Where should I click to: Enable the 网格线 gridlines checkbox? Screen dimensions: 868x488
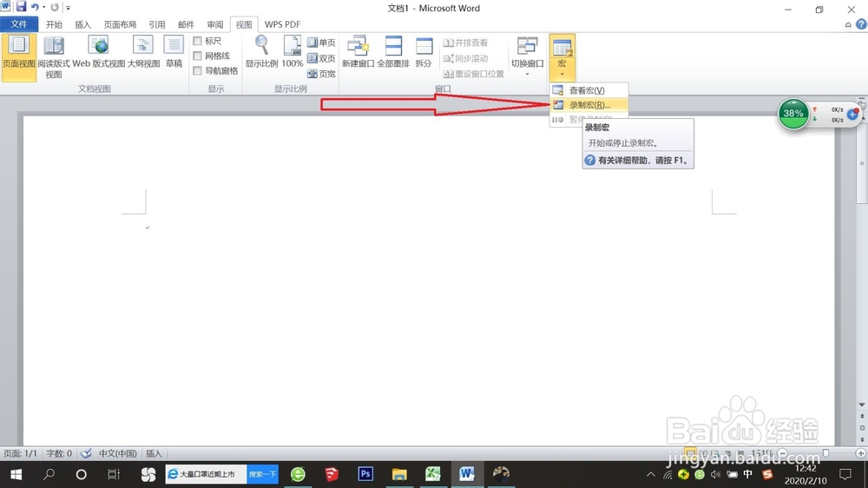[x=198, y=56]
